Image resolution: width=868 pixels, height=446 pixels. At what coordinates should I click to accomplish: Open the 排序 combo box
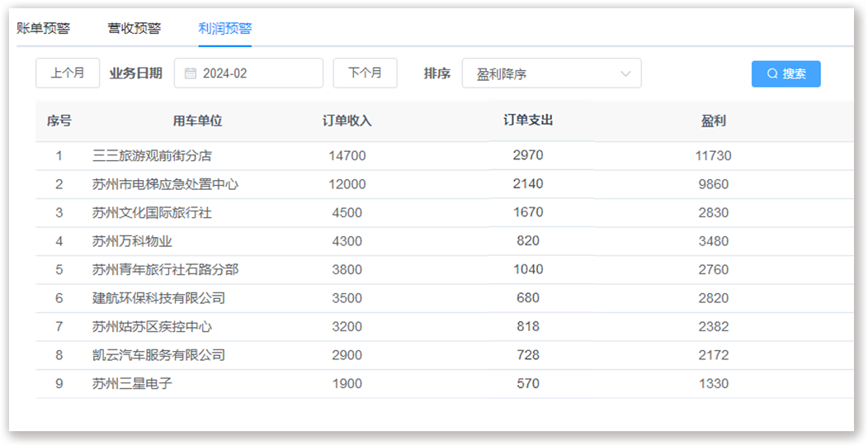coord(550,74)
